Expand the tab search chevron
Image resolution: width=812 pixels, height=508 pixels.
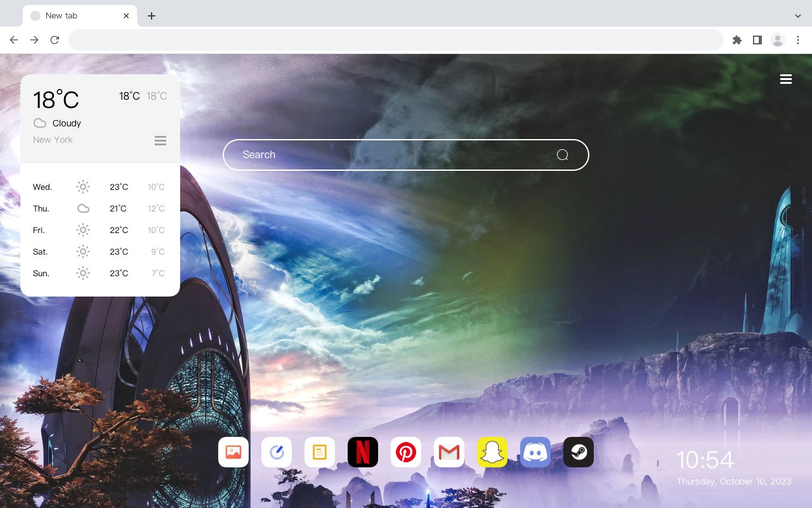click(798, 16)
